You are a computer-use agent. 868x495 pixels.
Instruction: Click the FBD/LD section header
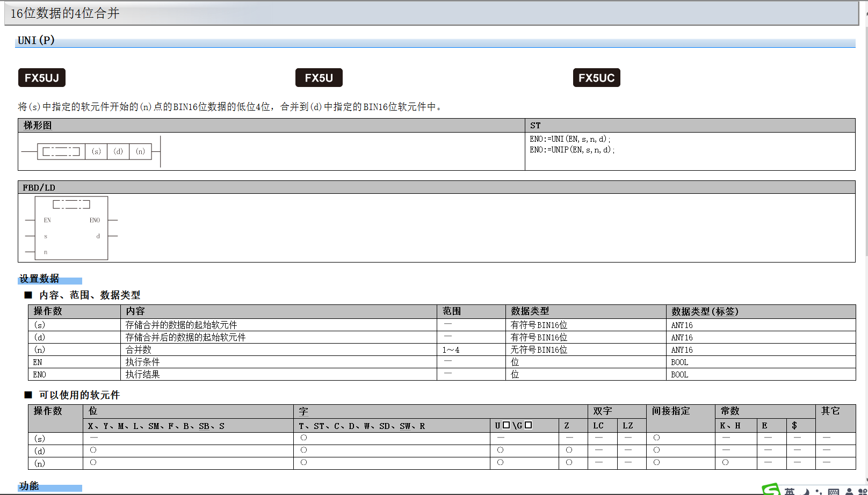[39, 187]
